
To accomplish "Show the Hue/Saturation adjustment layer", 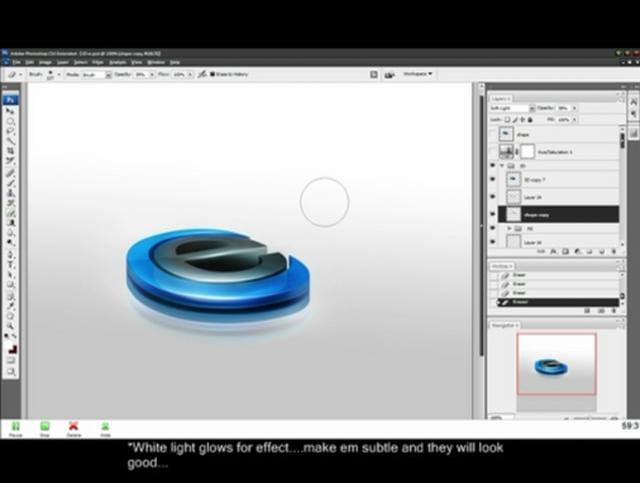I will point(493,151).
